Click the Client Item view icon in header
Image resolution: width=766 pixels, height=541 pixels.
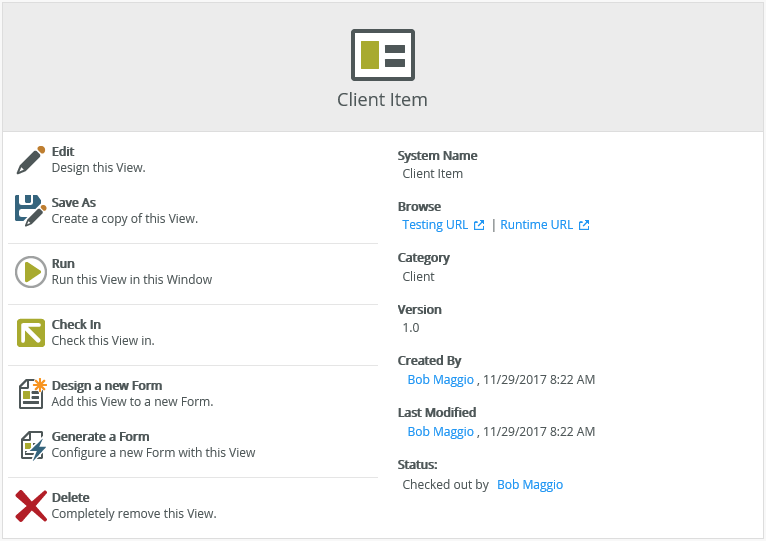tap(382, 55)
